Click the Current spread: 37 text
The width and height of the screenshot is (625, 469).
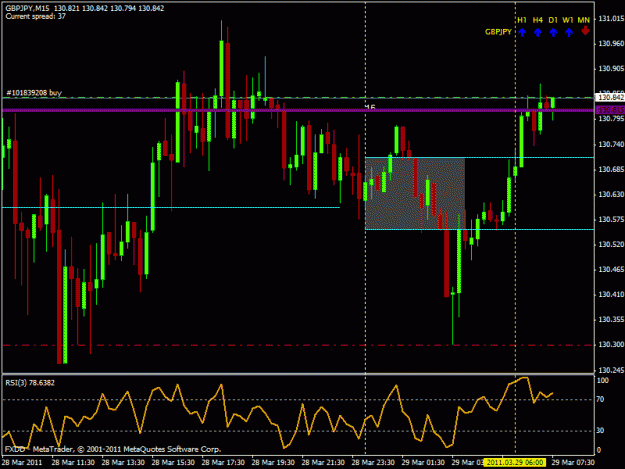(x=35, y=16)
